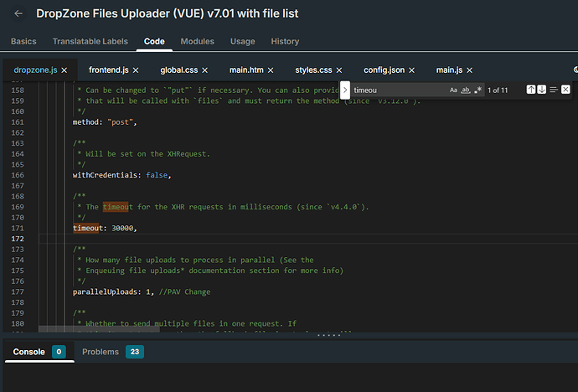
Task: Close the config.json tab
Action: [410, 70]
